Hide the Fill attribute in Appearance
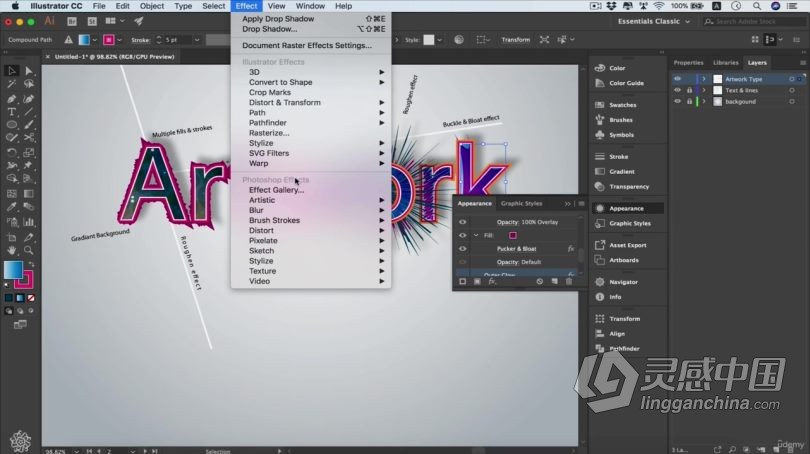Screen dimensions: 810x454 coord(462,236)
